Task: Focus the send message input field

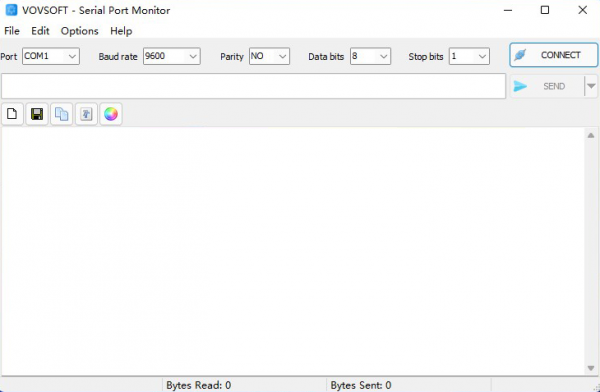Action: [253, 86]
